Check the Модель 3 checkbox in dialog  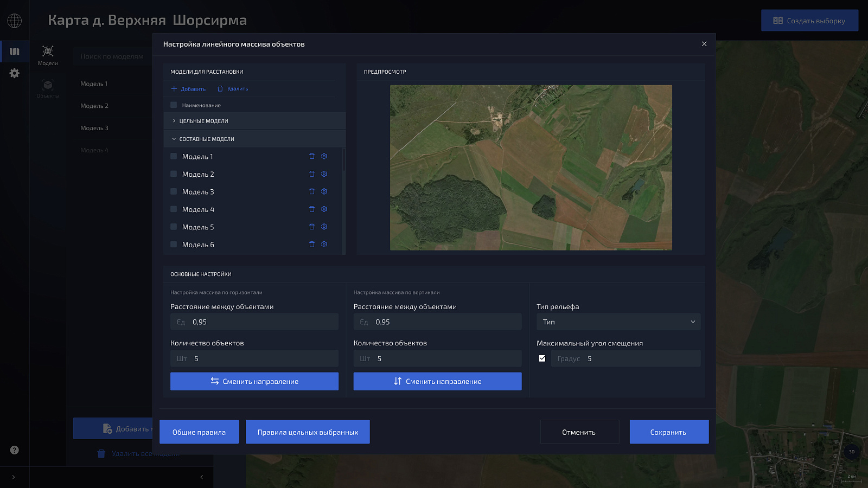(174, 191)
